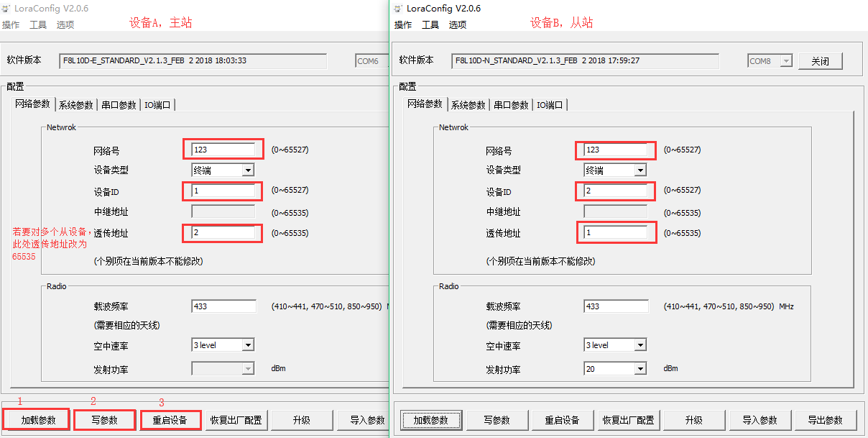
Task: Click 写参数 button in Device B window
Action: tap(497, 420)
